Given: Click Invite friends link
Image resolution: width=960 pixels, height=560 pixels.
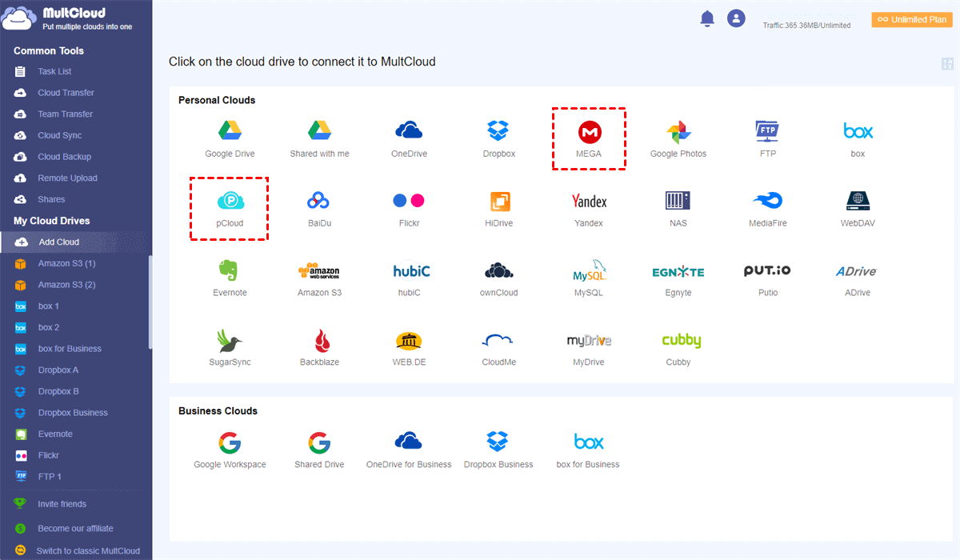Looking at the screenshot, I should coord(62,504).
